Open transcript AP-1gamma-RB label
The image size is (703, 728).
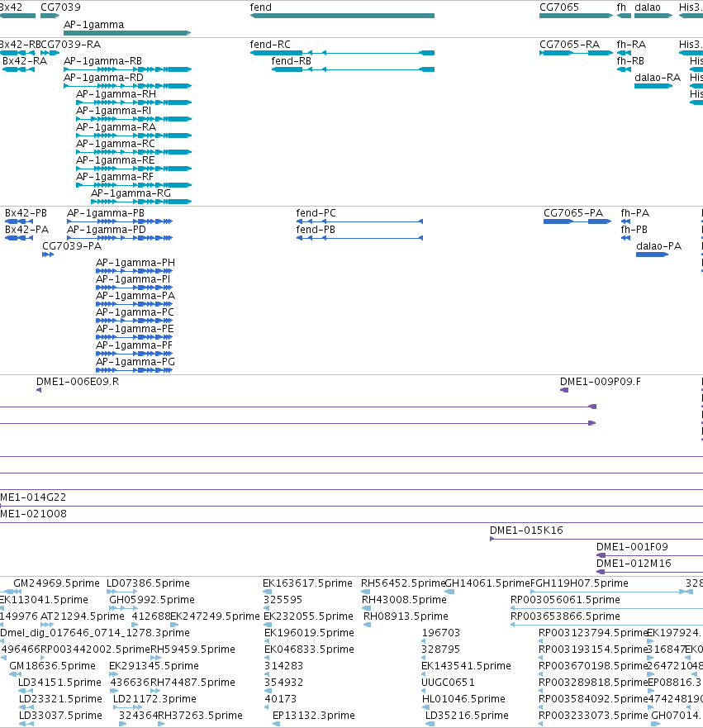(102, 61)
